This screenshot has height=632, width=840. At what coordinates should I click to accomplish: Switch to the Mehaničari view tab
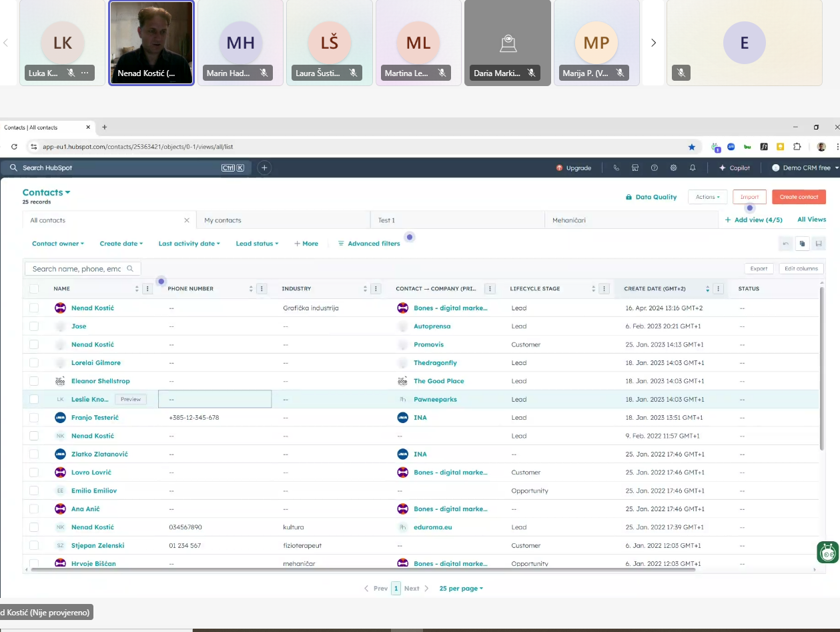click(x=568, y=220)
